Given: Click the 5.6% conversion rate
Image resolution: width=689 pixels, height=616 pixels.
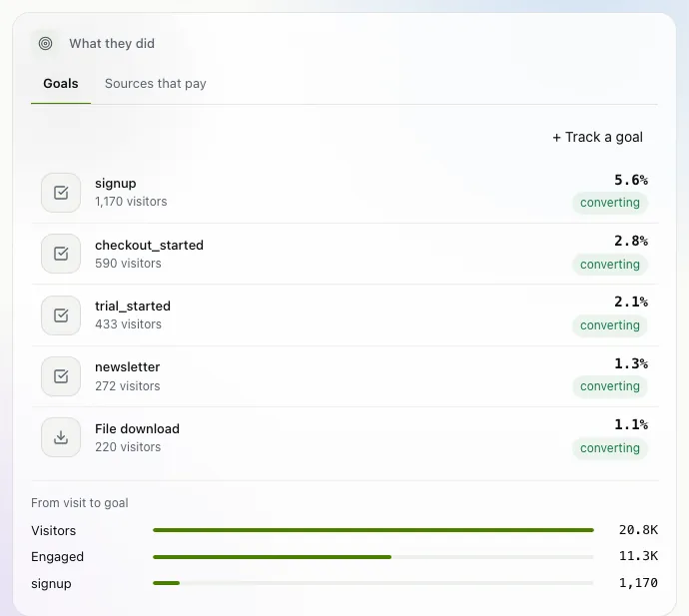Looking at the screenshot, I should 631,180.
